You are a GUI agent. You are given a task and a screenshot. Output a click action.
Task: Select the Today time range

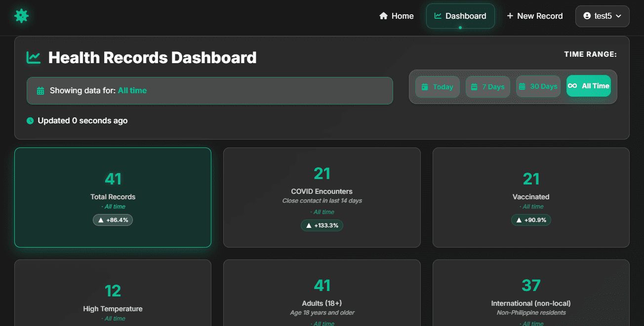(x=437, y=87)
